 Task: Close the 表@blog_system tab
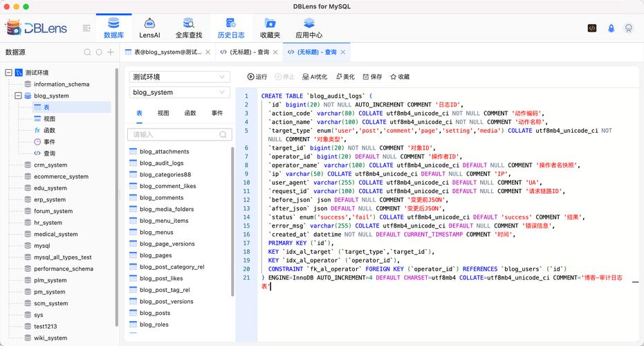[x=208, y=52]
